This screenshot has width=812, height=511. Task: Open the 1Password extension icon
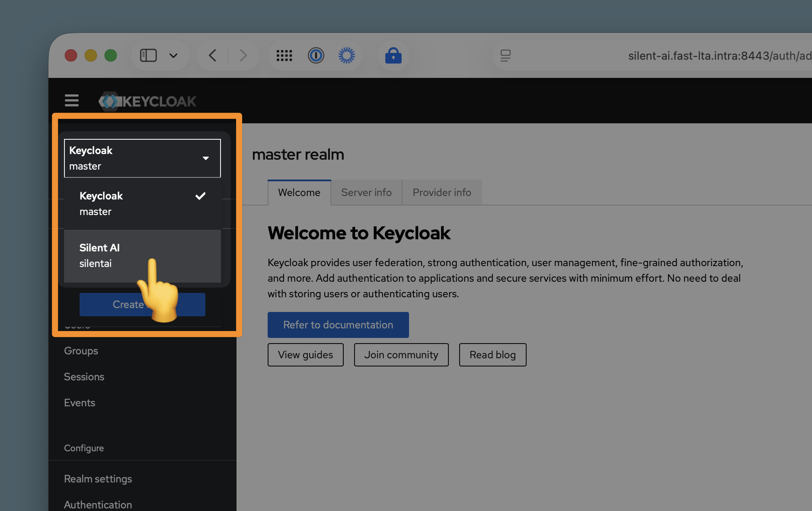point(316,55)
